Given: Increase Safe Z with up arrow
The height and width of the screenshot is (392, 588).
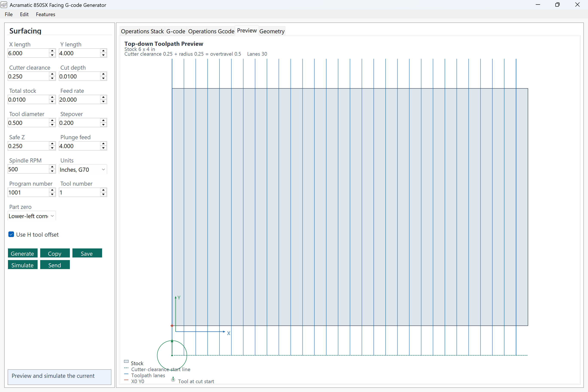Looking at the screenshot, I should (x=52, y=144).
